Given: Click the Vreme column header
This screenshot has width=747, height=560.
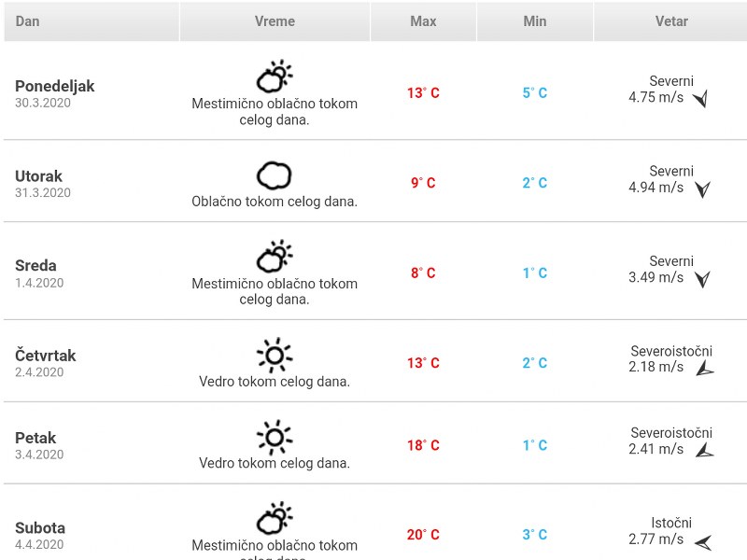Looking at the screenshot, I should click(x=275, y=21).
